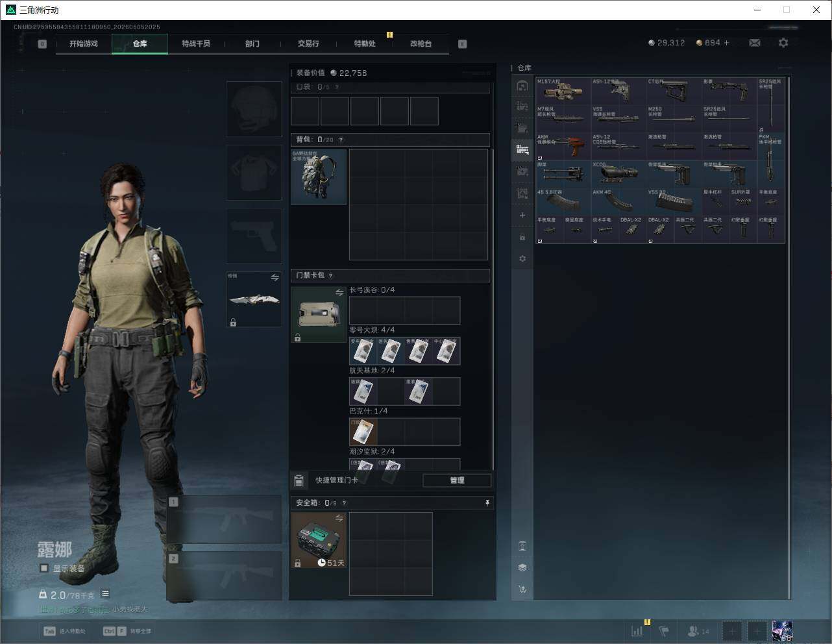Switch to 改枪台 tab

pyautogui.click(x=421, y=43)
